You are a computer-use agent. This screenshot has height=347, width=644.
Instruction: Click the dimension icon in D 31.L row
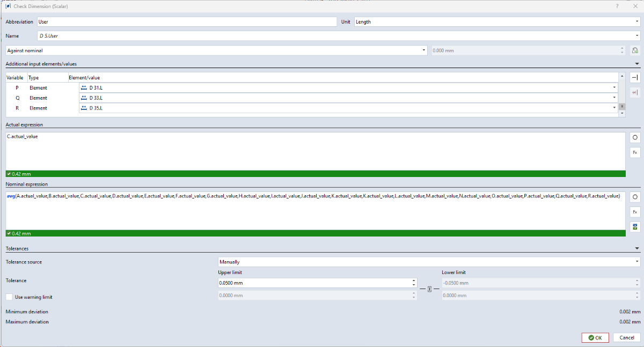click(83, 87)
